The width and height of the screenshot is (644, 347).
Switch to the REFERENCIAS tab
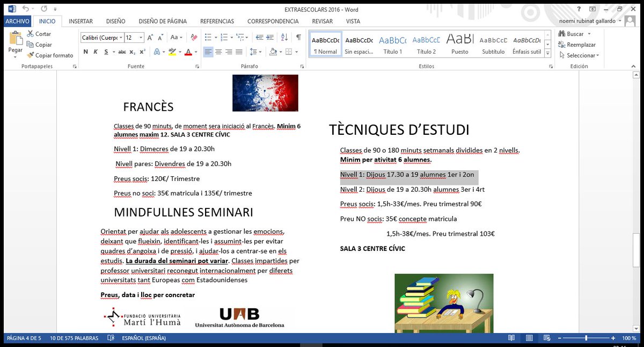click(x=217, y=21)
